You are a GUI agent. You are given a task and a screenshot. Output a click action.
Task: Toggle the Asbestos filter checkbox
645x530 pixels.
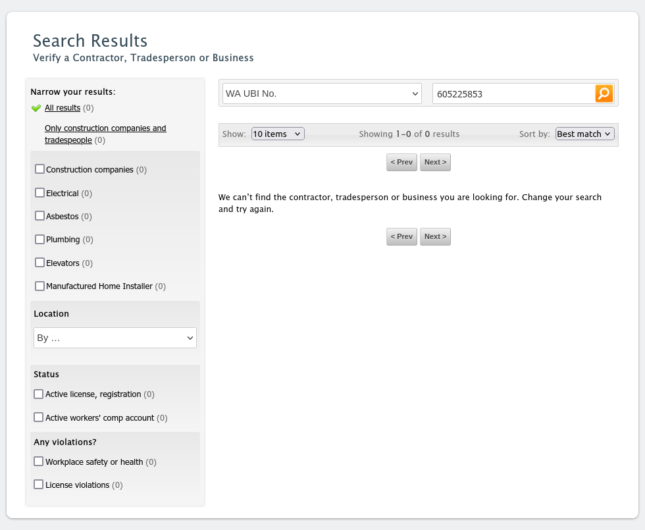tap(39, 216)
